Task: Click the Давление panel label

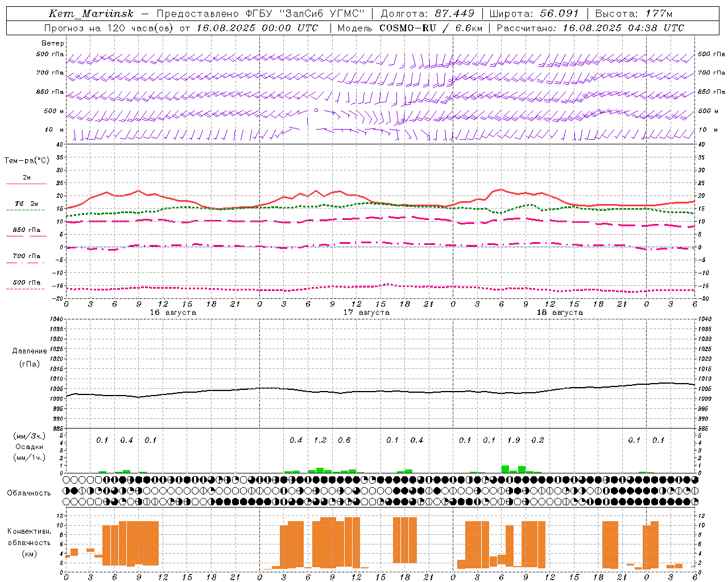Action: click(30, 351)
